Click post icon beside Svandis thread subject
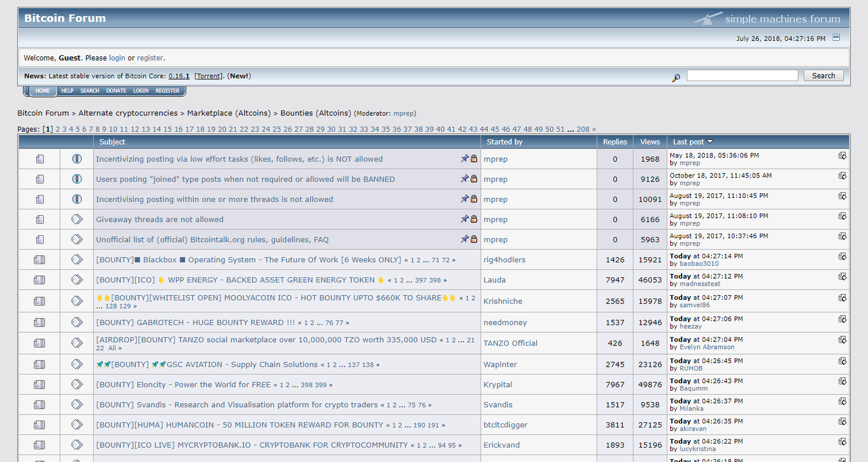The image size is (868, 462). pyautogui.click(x=77, y=405)
